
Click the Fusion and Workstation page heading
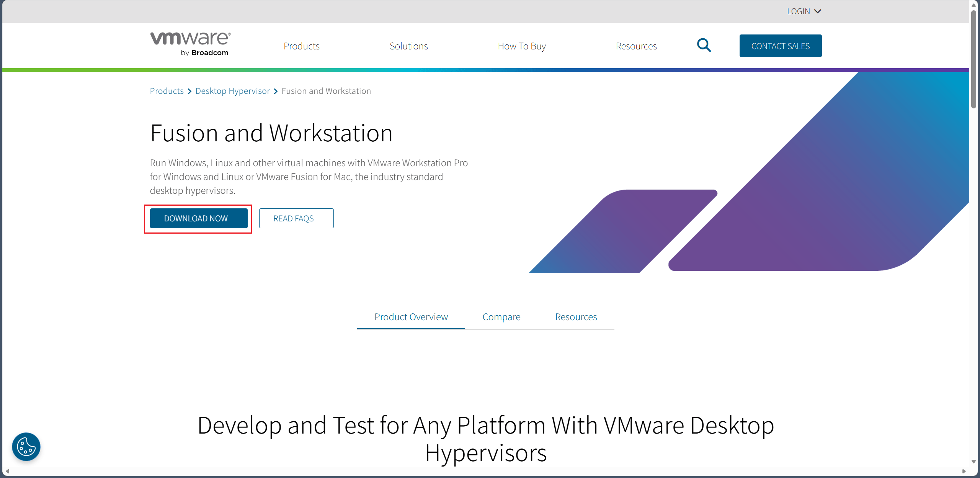pos(271,133)
